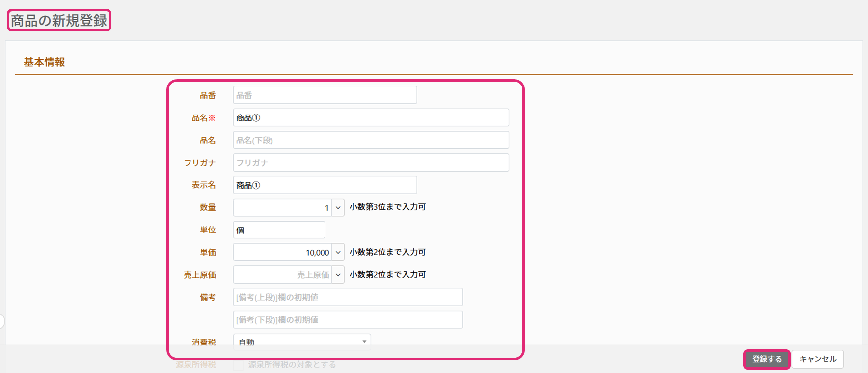Click the フリガナ input field

[371, 163]
